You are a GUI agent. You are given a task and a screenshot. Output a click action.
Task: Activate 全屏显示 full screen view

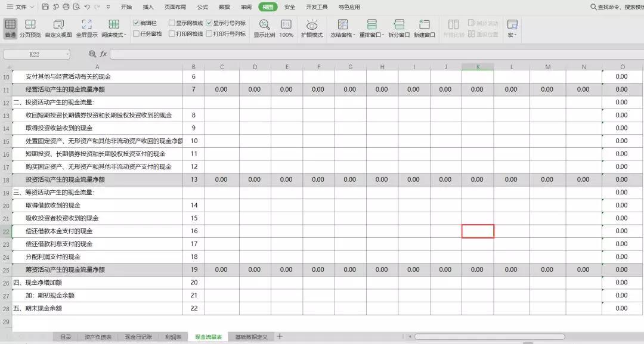point(86,29)
